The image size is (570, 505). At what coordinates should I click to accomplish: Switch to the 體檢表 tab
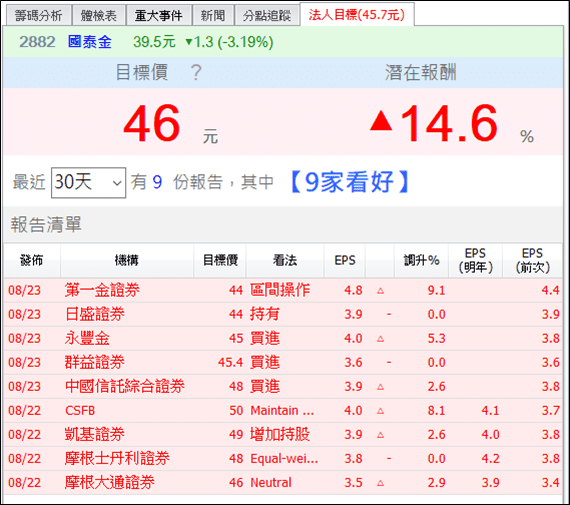[x=99, y=15]
